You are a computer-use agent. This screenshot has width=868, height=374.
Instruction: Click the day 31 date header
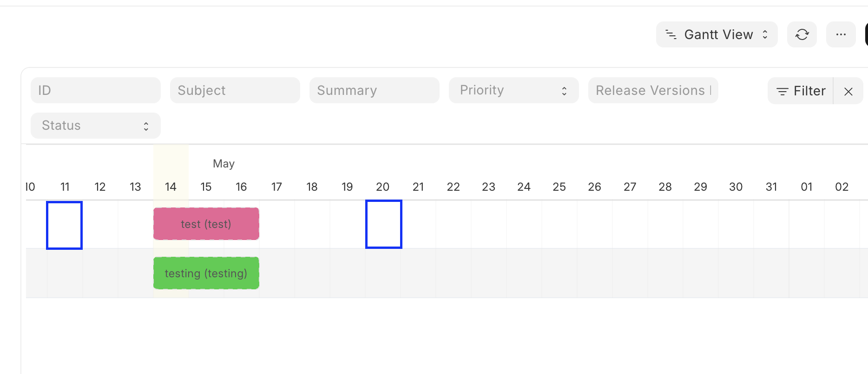click(x=771, y=187)
